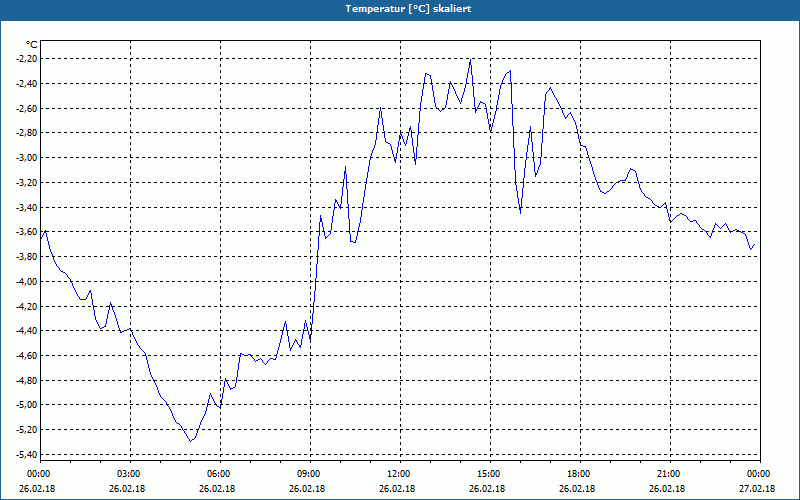This screenshot has width=800, height=500.
Task: Click the 26.02.18 date under 09:00
Action: pyautogui.click(x=307, y=489)
